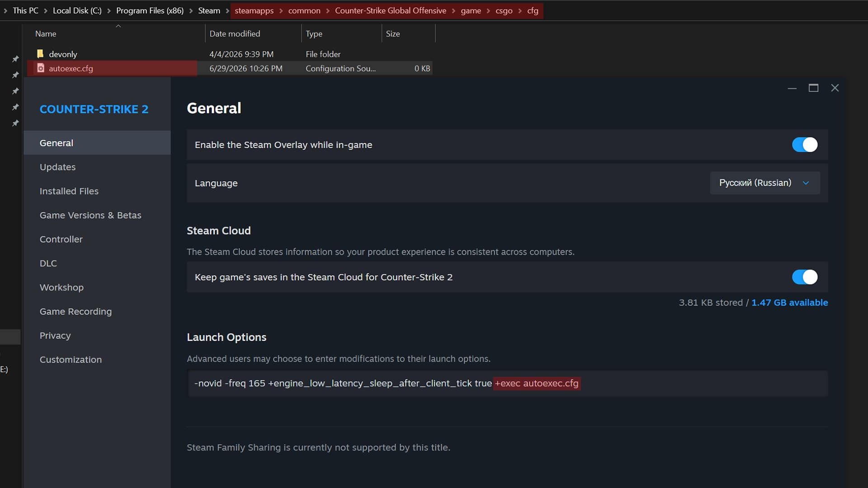Toggle Steam Overlay while in-game switch

tap(805, 145)
